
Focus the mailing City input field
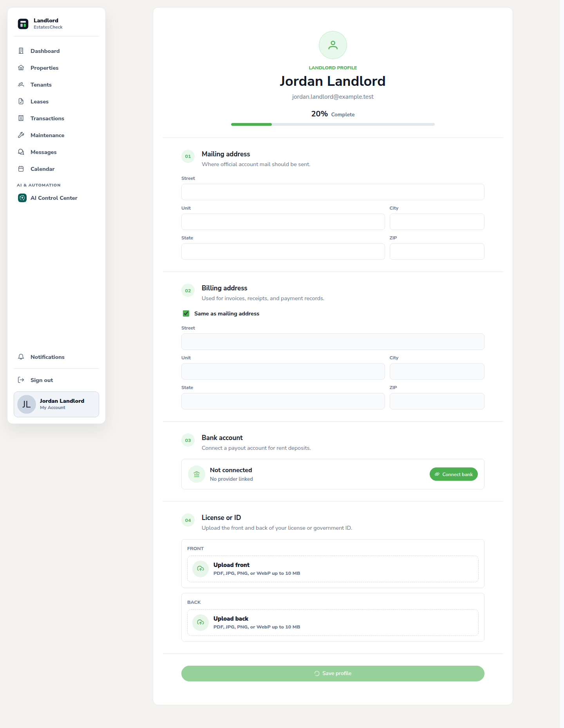437,222
